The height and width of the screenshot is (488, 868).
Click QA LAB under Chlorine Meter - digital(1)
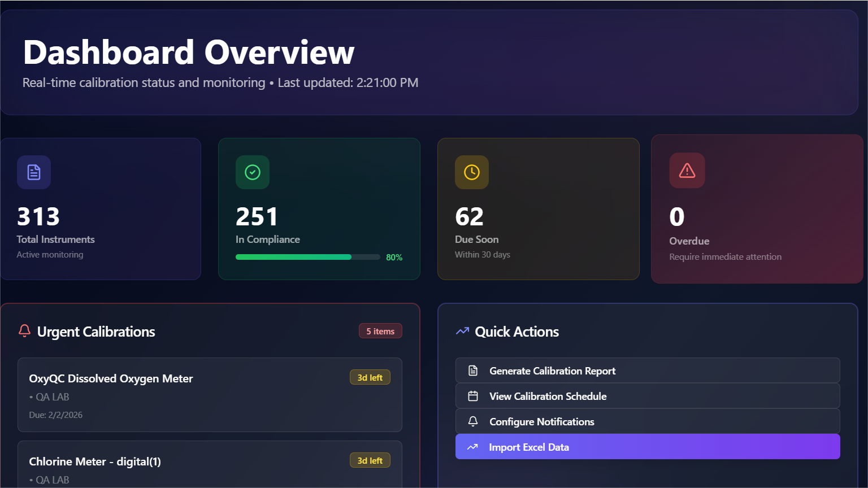click(53, 480)
